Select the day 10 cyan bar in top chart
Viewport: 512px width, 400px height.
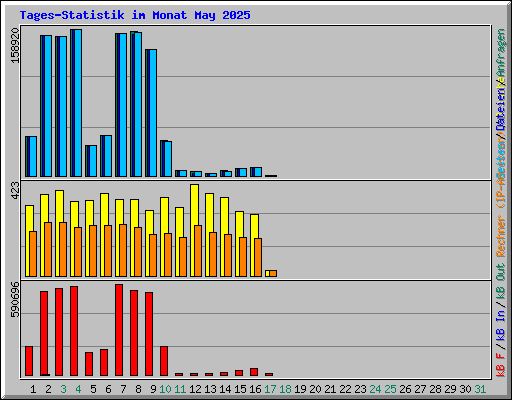click(168, 159)
